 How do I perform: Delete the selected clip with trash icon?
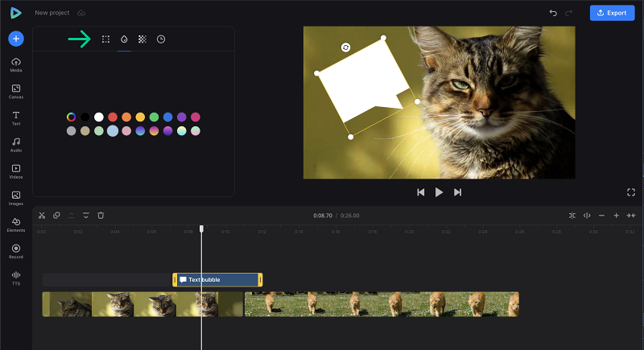click(x=101, y=216)
